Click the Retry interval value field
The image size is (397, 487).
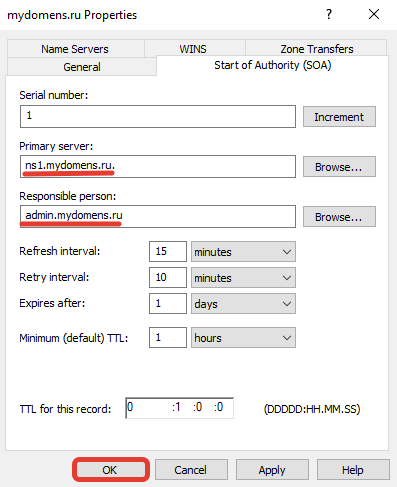tap(168, 277)
